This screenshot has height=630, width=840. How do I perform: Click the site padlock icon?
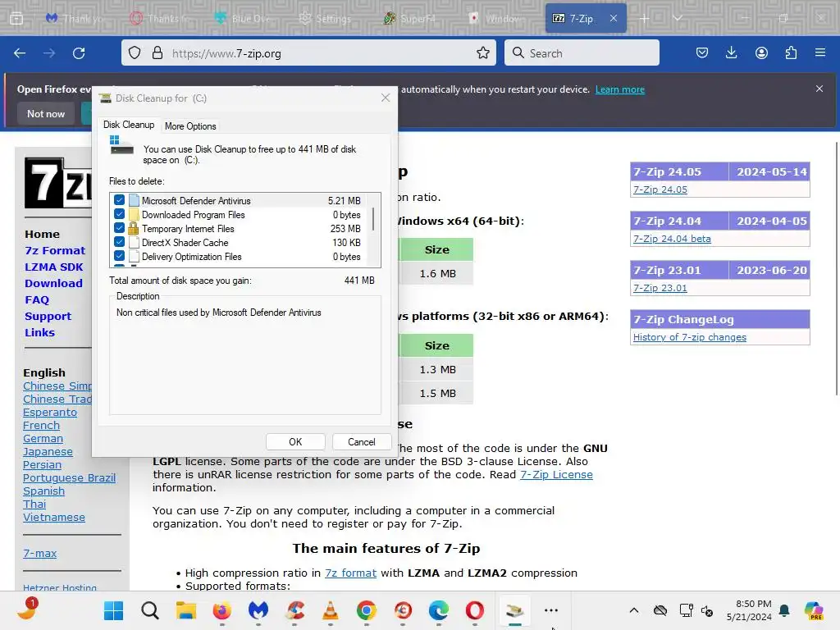(157, 53)
